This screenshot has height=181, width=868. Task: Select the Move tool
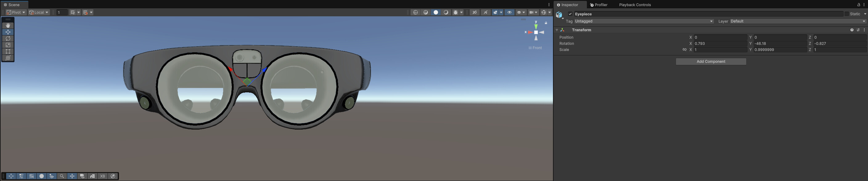pos(8,32)
